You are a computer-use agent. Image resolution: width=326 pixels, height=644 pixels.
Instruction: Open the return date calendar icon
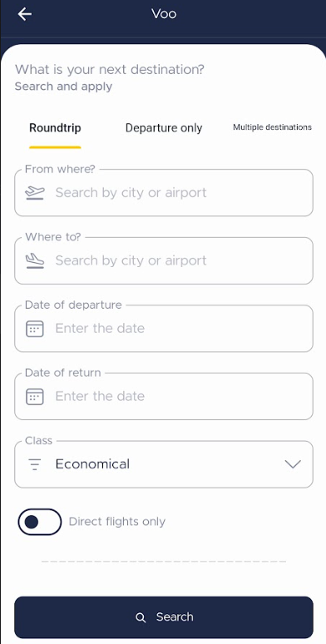35,396
